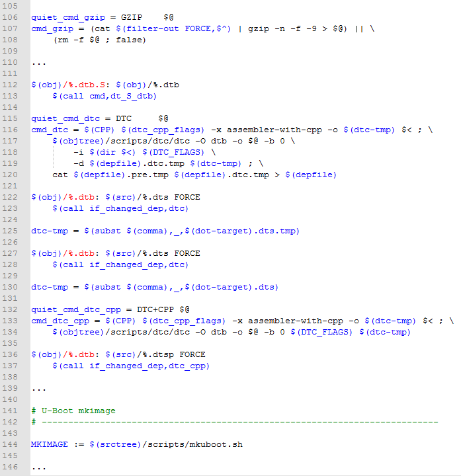Click $(call if_changed_dep,dtc) on line 123

pyautogui.click(x=120, y=208)
